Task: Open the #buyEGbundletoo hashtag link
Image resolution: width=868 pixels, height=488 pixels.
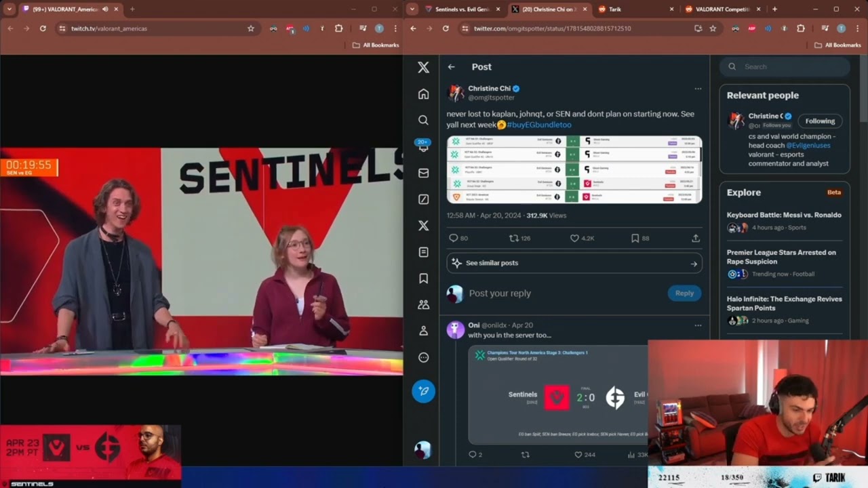Action: (539, 125)
